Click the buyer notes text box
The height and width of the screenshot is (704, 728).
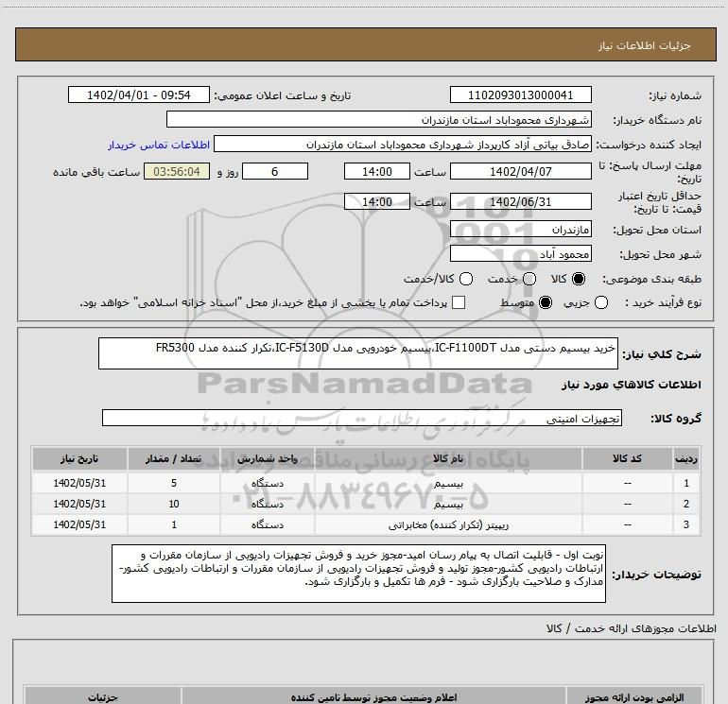click(358, 574)
